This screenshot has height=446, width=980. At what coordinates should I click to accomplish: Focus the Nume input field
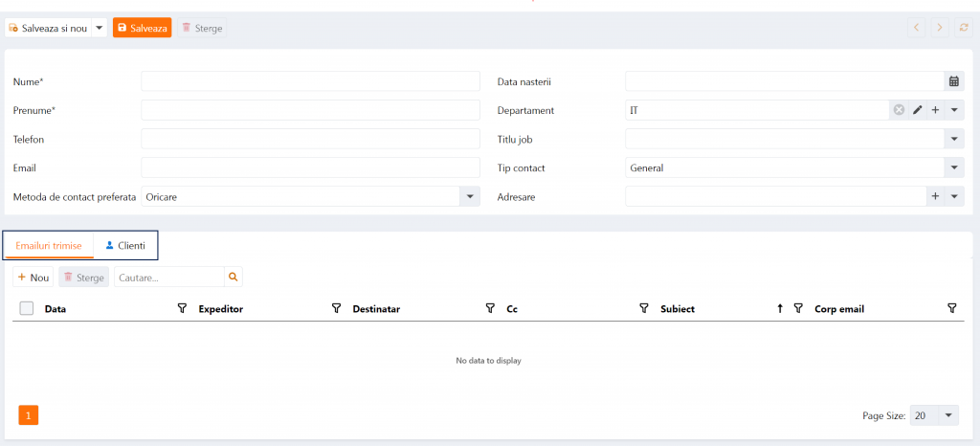coord(310,81)
